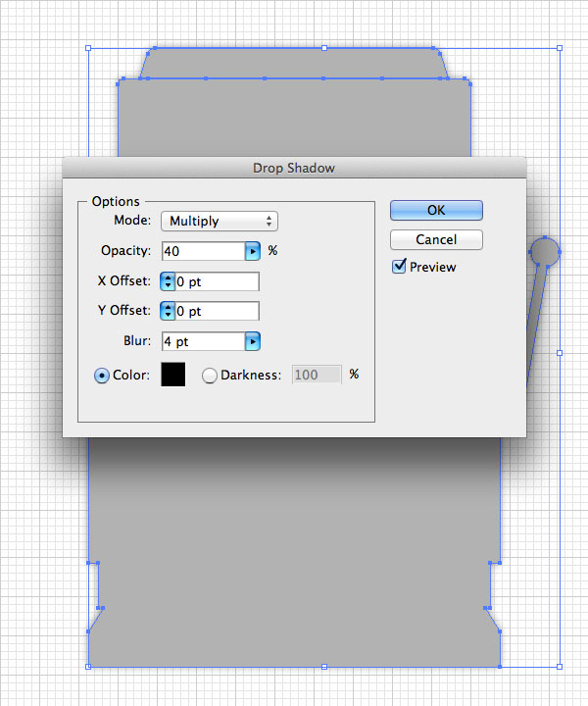
Task: Click the Drop Shadow dialog title bar
Action: [x=294, y=168]
